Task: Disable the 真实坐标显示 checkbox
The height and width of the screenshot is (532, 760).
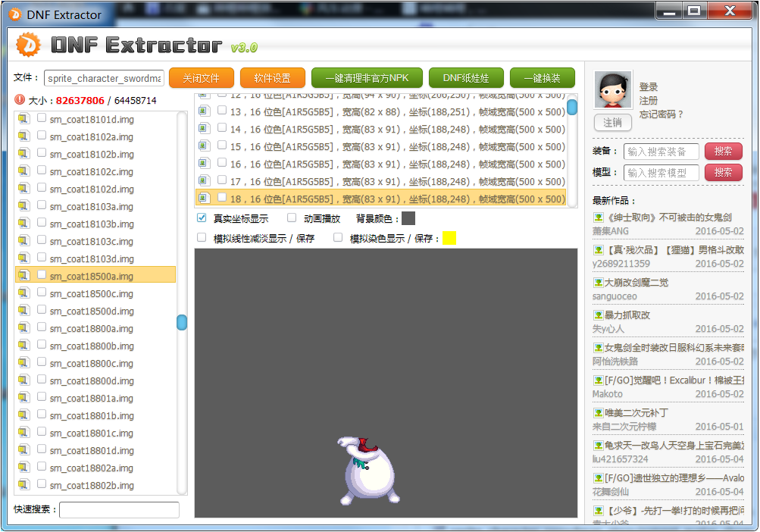Action: pyautogui.click(x=202, y=218)
